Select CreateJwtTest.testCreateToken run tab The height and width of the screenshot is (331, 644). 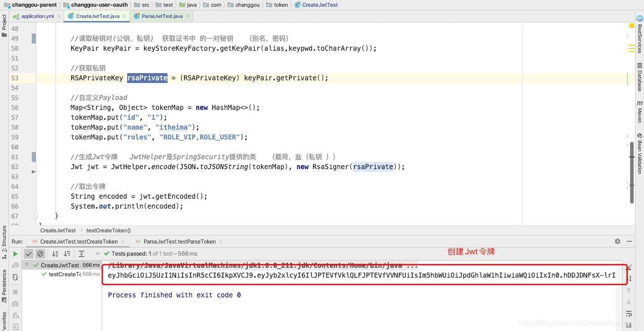click(x=79, y=241)
